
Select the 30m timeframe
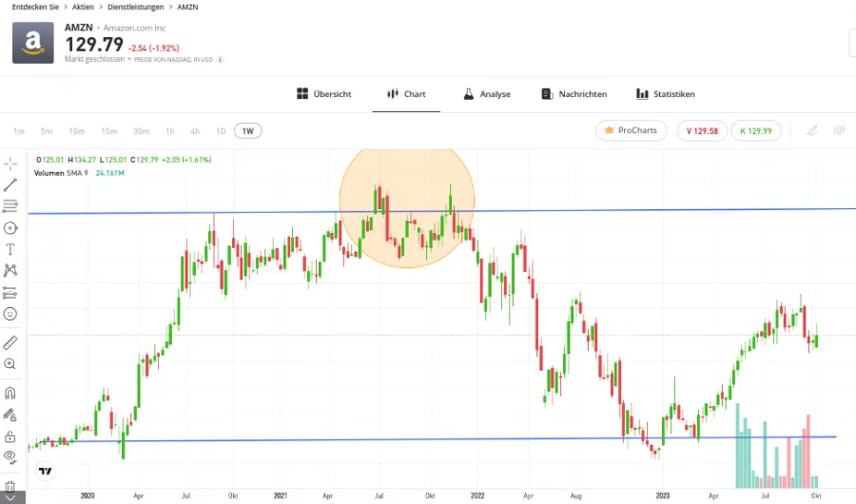[x=141, y=131]
